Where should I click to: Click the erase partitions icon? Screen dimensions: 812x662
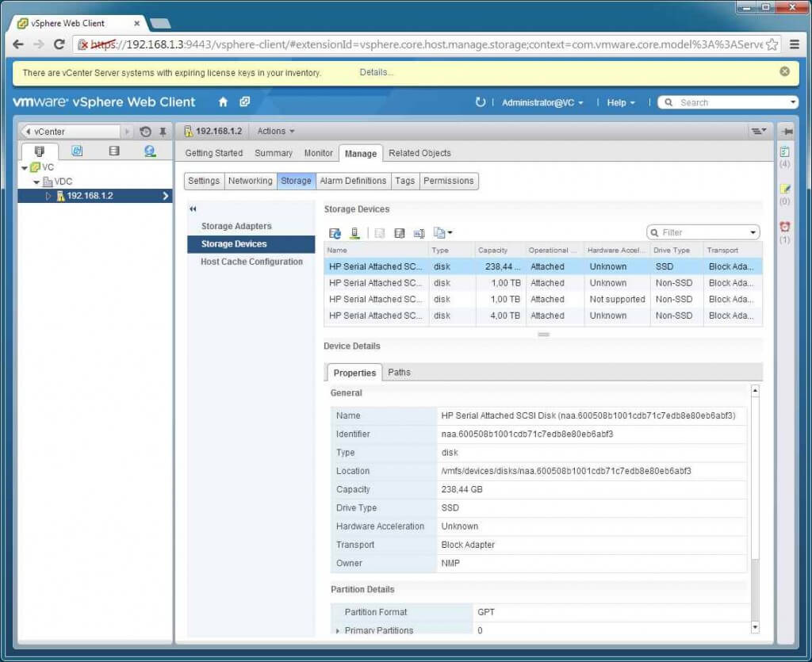pyautogui.click(x=419, y=232)
